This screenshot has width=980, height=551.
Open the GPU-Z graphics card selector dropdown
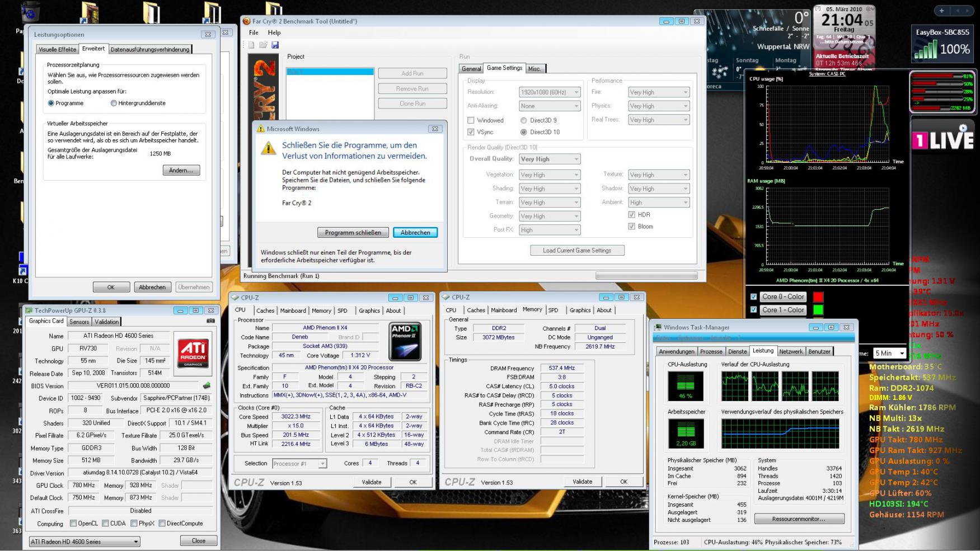point(85,541)
